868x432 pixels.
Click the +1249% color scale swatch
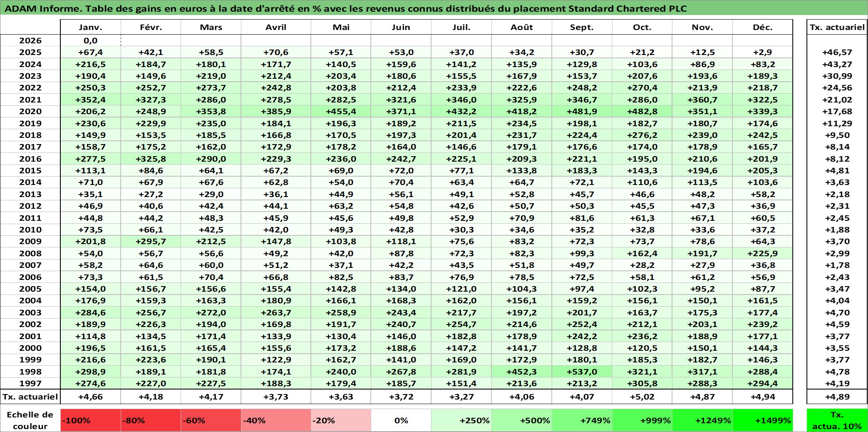[702, 420]
